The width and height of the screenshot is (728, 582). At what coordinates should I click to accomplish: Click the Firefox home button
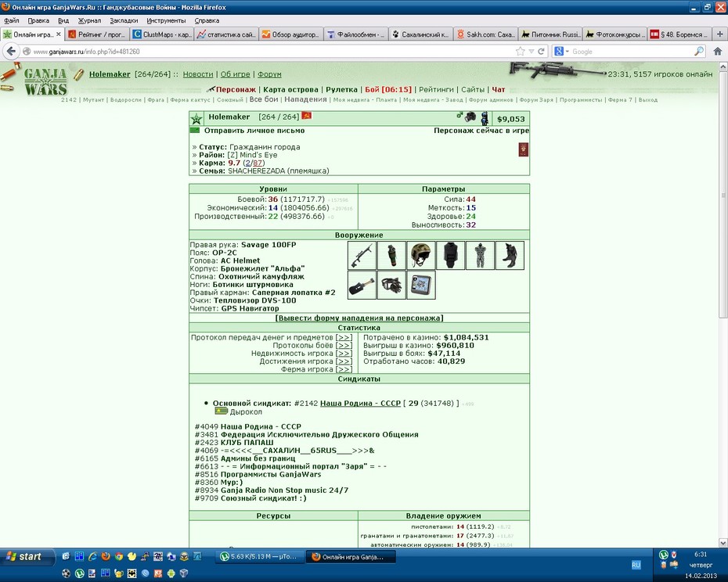click(x=717, y=52)
